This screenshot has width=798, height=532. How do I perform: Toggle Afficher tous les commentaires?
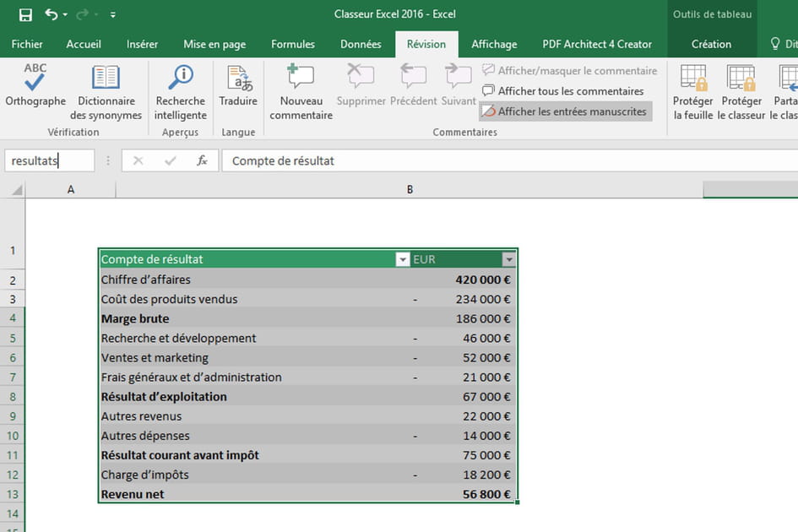562,91
